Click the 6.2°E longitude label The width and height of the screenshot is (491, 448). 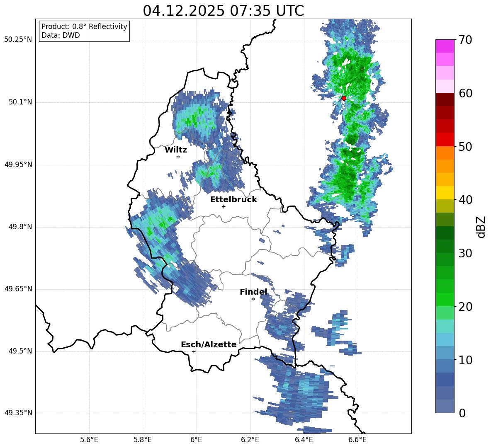tap(250, 440)
